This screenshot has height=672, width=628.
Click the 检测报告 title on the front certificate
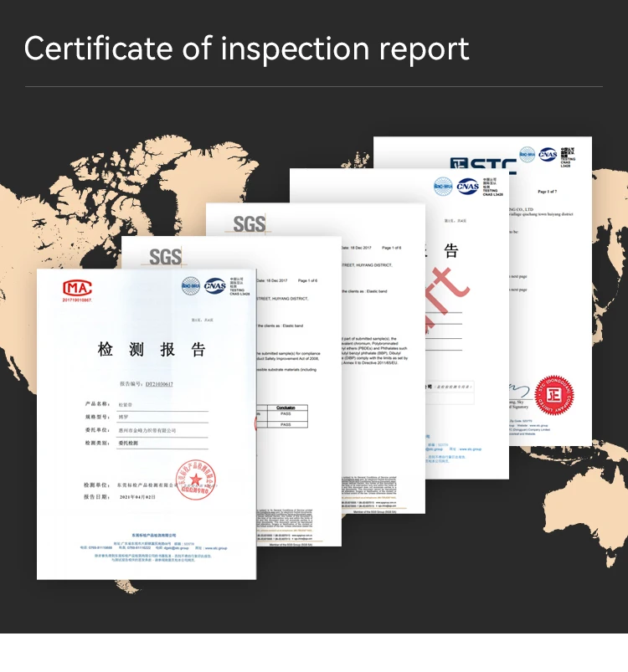click(x=152, y=349)
